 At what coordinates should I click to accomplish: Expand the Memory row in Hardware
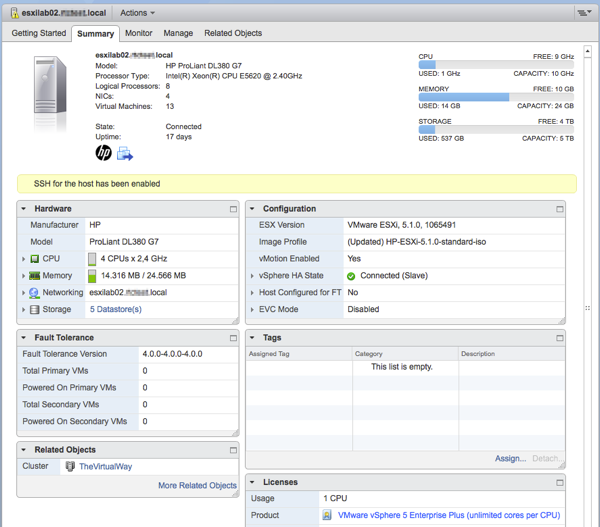point(23,276)
